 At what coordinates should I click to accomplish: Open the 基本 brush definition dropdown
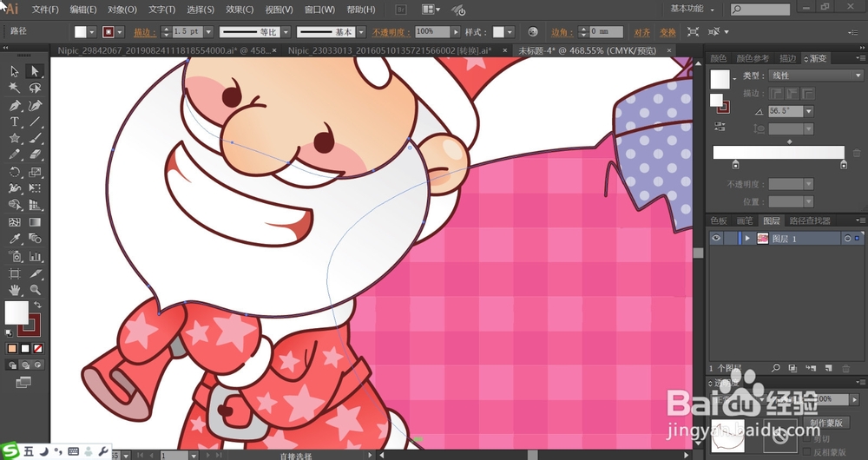point(361,32)
